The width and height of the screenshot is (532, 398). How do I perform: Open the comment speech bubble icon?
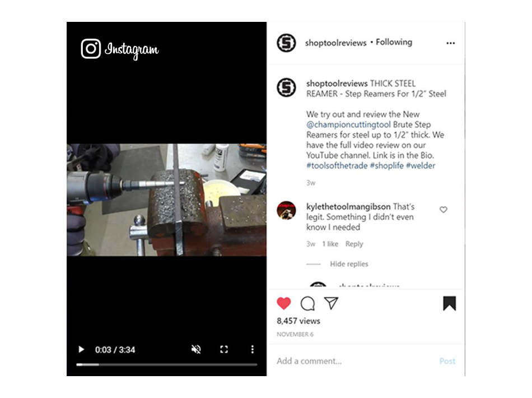(x=308, y=304)
